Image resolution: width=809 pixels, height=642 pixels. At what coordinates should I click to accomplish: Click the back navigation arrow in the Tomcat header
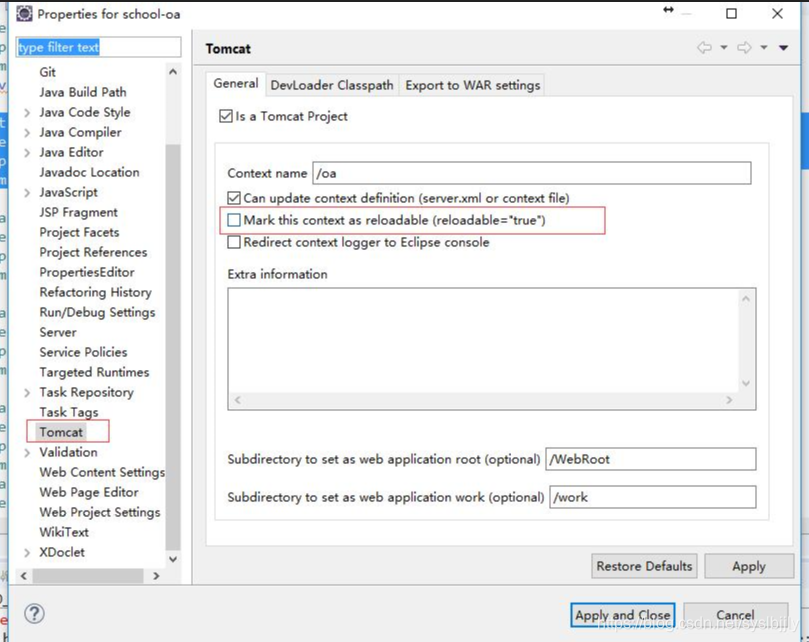point(706,47)
